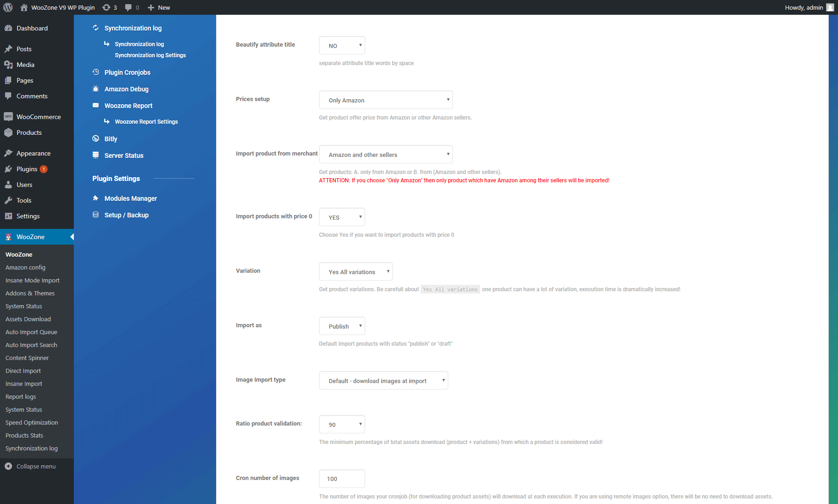Click the WooCommerce logo icon
The image size is (838, 504).
click(x=8, y=117)
